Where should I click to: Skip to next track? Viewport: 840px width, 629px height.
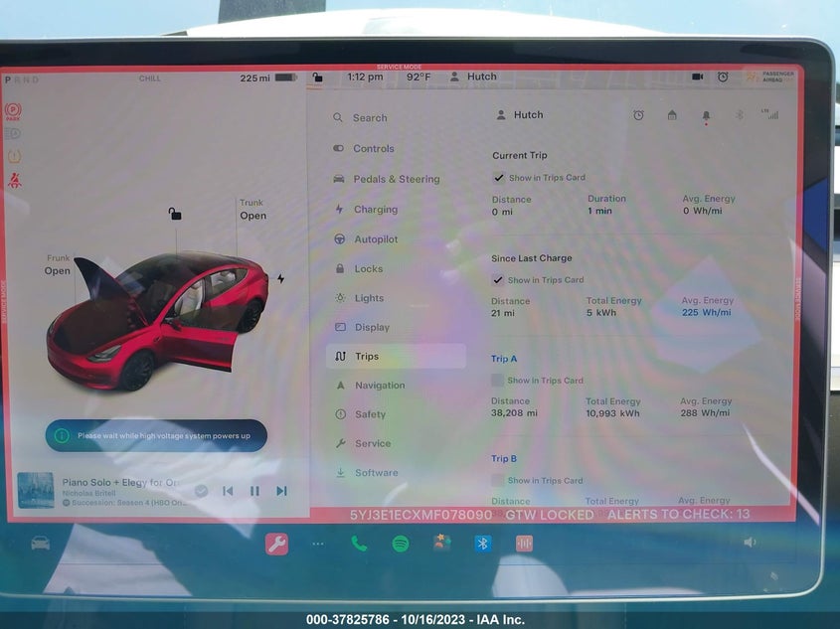click(281, 491)
